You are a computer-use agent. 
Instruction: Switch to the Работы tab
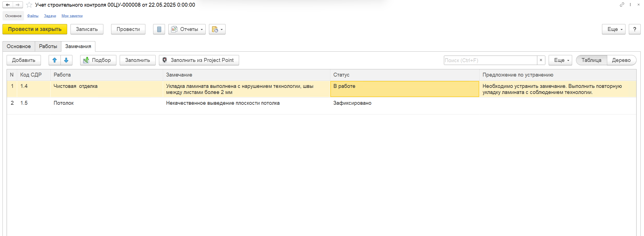(x=48, y=46)
